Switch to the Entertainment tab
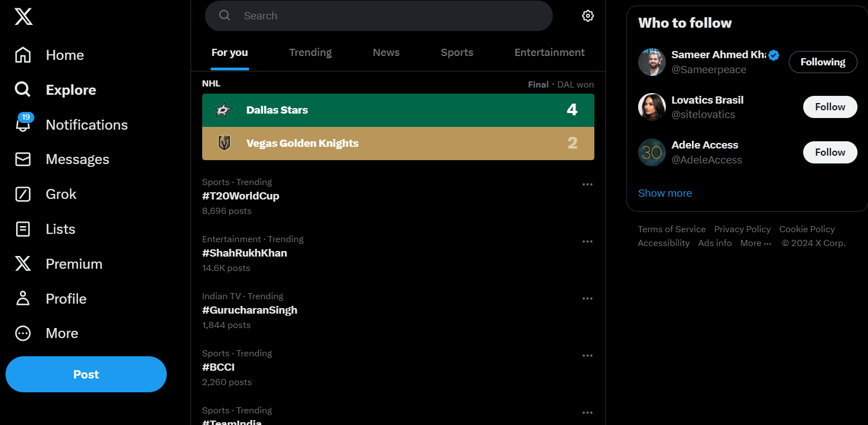This screenshot has width=868, height=425. point(549,53)
